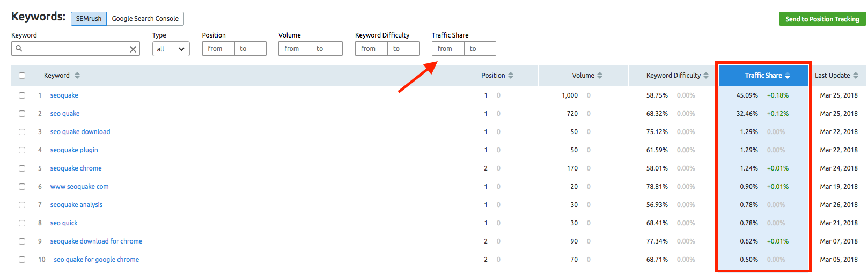Image resolution: width=868 pixels, height=273 pixels.
Task: Switch to Google Search Console tab
Action: click(145, 19)
